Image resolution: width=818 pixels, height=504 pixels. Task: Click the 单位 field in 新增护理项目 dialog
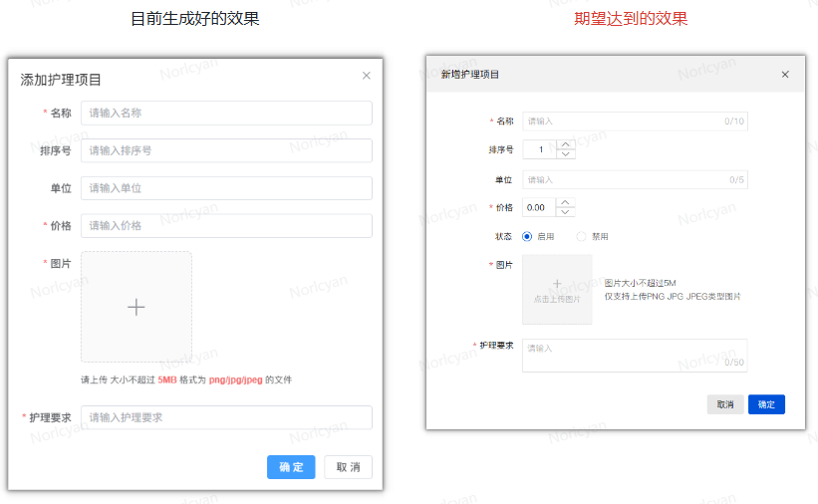click(635, 179)
